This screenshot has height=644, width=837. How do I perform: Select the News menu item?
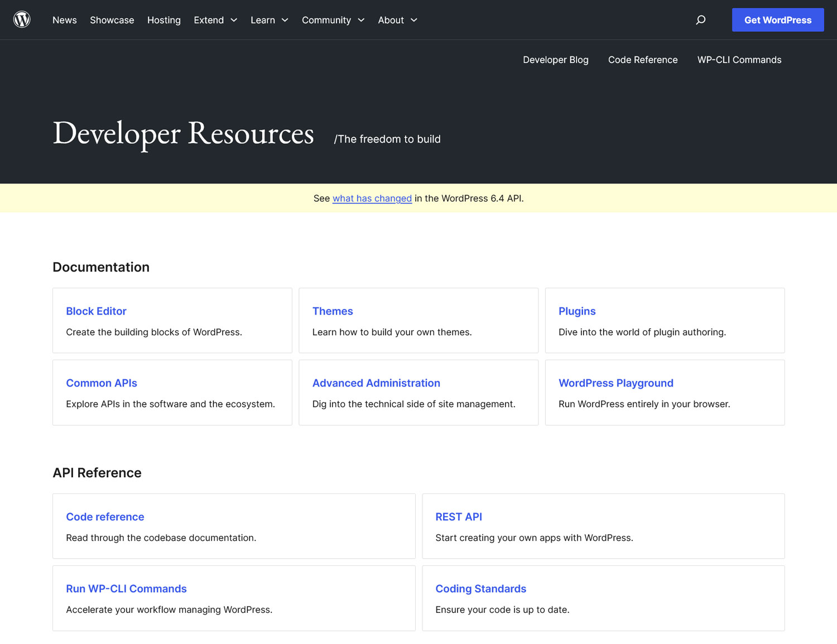point(65,20)
